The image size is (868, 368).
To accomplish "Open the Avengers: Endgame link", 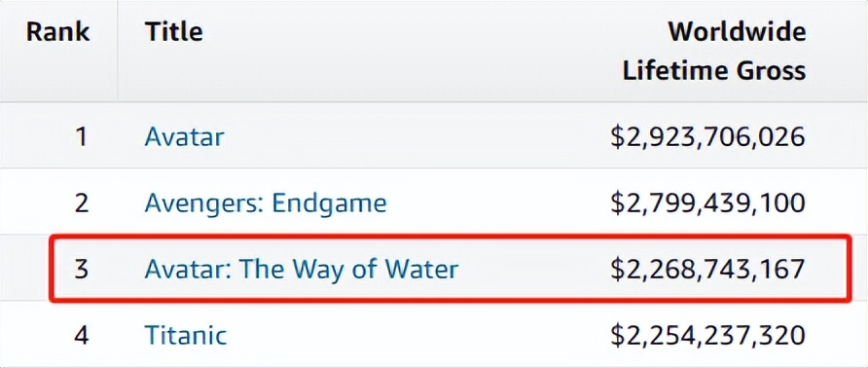I will [x=266, y=203].
